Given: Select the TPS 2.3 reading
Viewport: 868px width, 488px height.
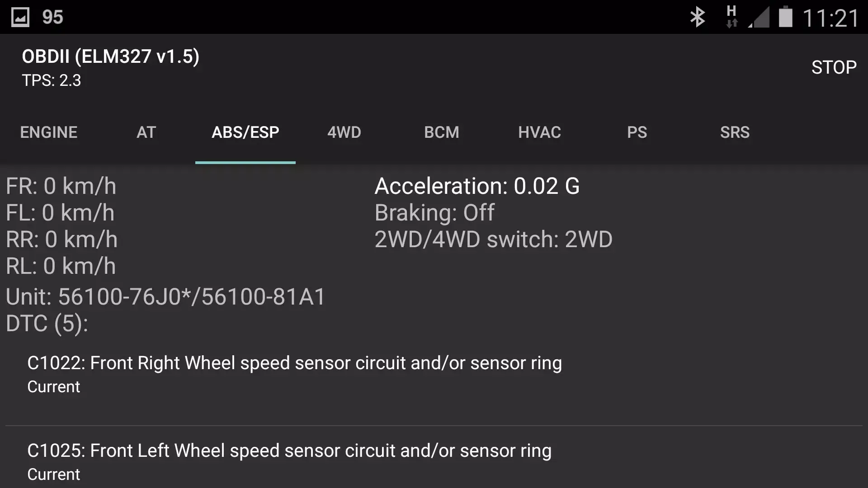Looking at the screenshot, I should coord(51,80).
